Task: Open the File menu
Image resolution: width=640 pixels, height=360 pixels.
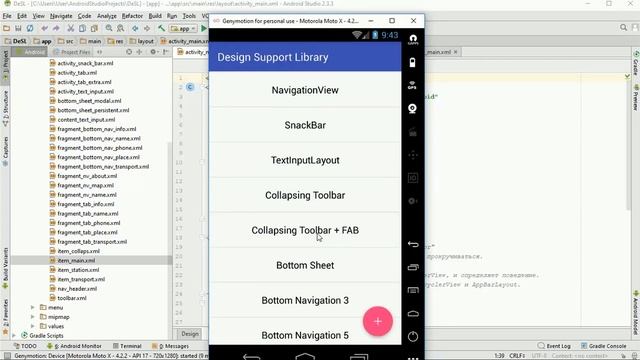Action: (x=7, y=16)
